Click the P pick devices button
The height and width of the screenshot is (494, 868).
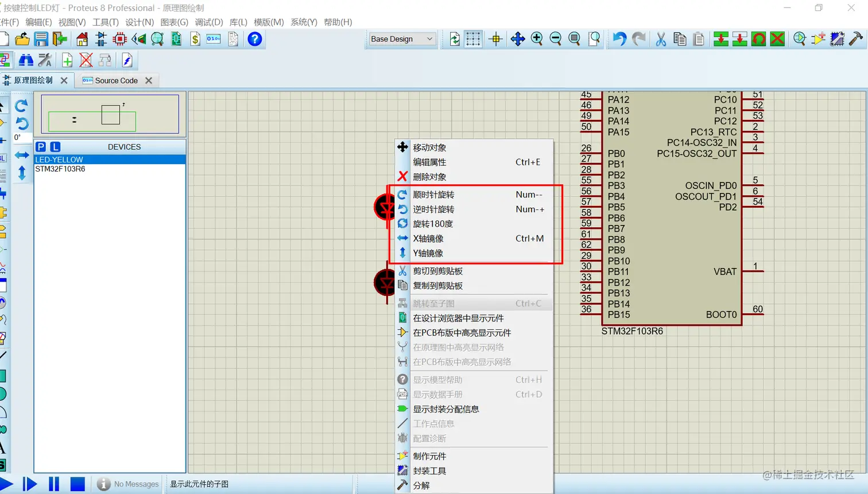[x=41, y=147]
